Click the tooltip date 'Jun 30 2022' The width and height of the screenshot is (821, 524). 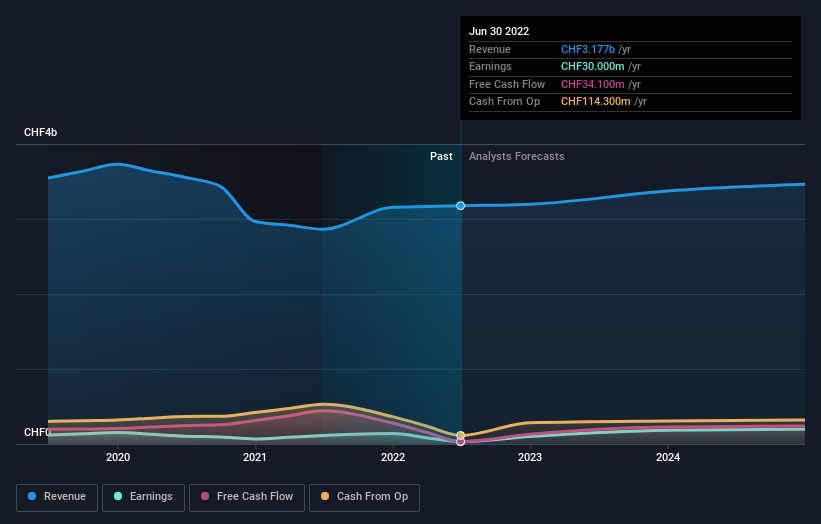click(x=499, y=31)
